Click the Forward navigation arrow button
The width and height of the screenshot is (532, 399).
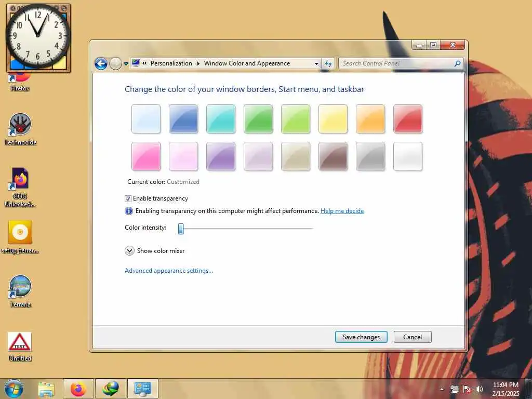[115, 63]
